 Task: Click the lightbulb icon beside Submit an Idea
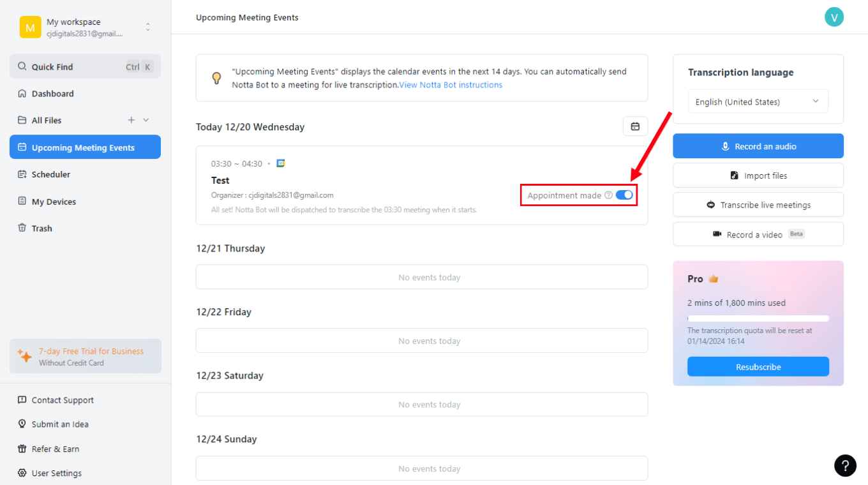click(x=22, y=424)
